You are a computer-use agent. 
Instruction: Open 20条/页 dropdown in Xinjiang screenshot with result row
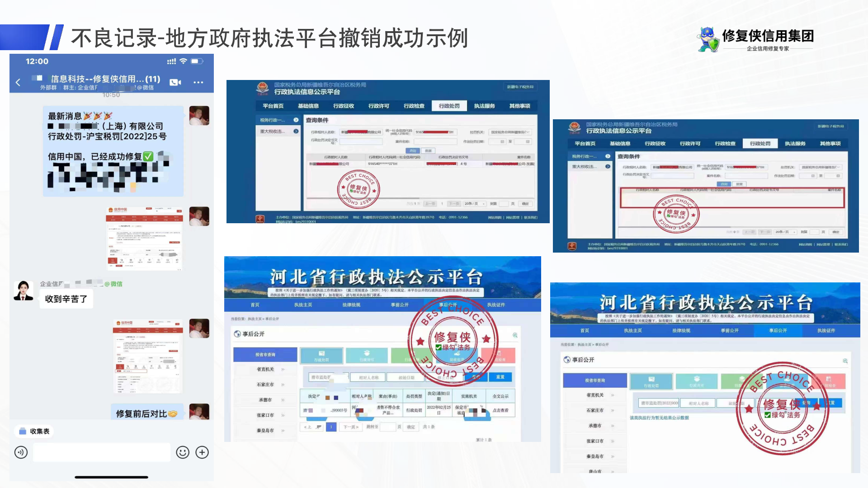coord(474,204)
